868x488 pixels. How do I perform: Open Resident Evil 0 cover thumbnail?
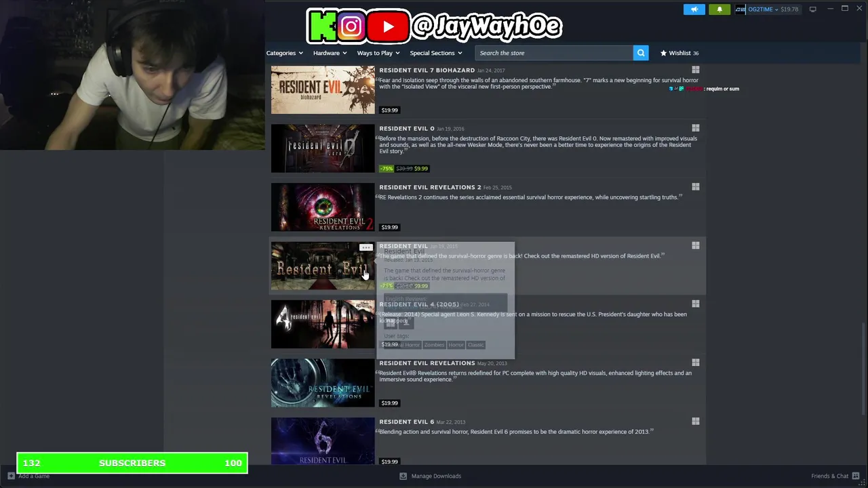tap(323, 148)
